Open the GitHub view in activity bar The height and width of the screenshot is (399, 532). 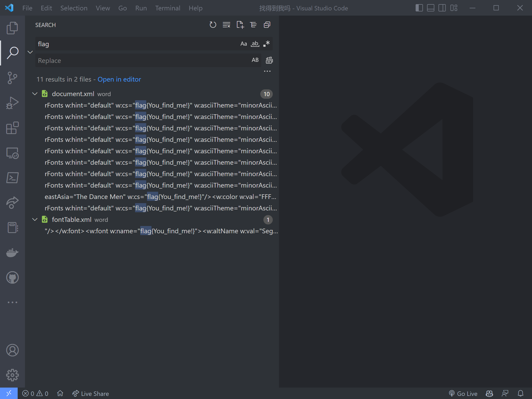tap(12, 277)
